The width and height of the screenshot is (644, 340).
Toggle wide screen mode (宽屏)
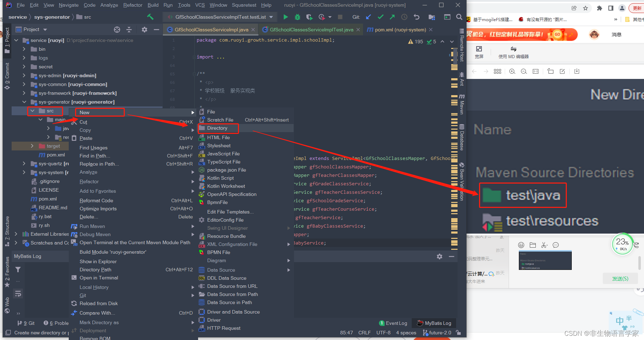pyautogui.click(x=479, y=52)
